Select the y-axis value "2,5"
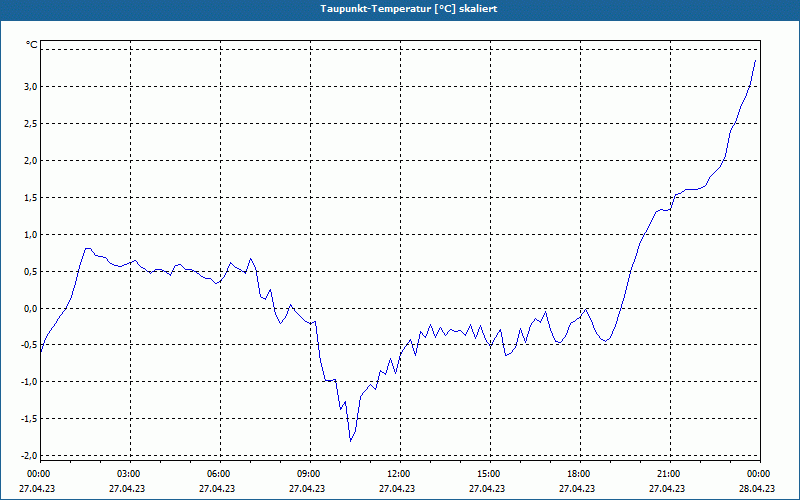The height and width of the screenshot is (500, 800). pos(32,123)
